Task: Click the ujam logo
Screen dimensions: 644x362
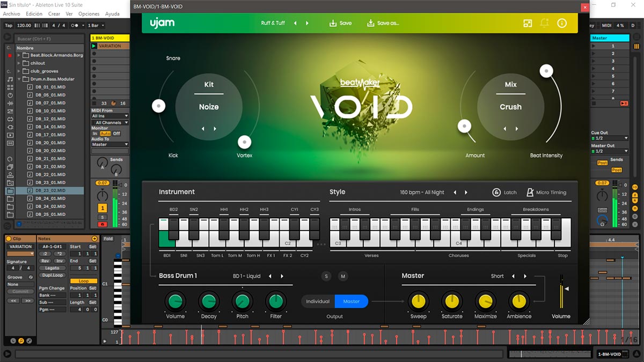Action: [162, 23]
